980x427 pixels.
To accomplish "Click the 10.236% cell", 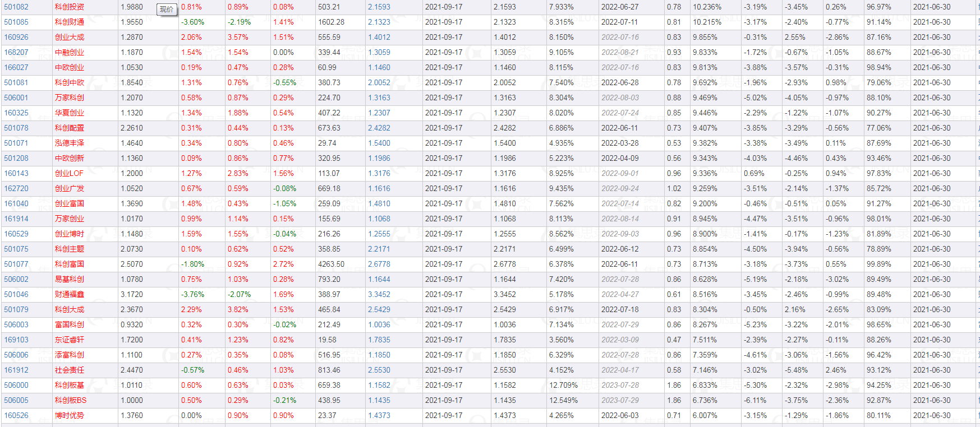I will click(707, 7).
